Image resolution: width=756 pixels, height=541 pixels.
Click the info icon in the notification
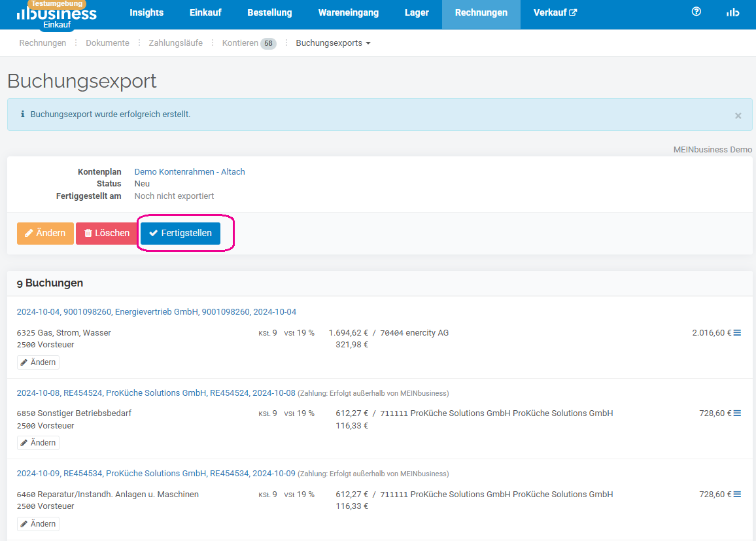pyautogui.click(x=22, y=114)
